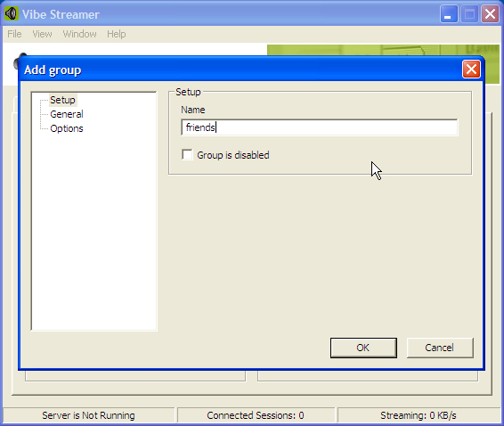Click the 'Server is Not Running' status panel
The height and width of the screenshot is (426, 504).
click(89, 415)
